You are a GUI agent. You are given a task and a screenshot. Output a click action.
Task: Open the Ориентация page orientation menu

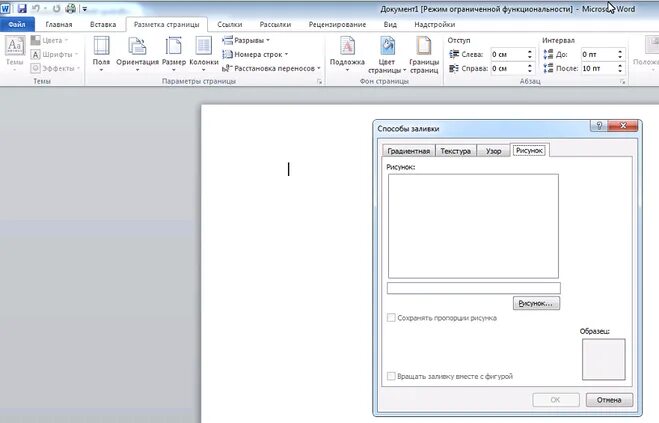[x=137, y=53]
